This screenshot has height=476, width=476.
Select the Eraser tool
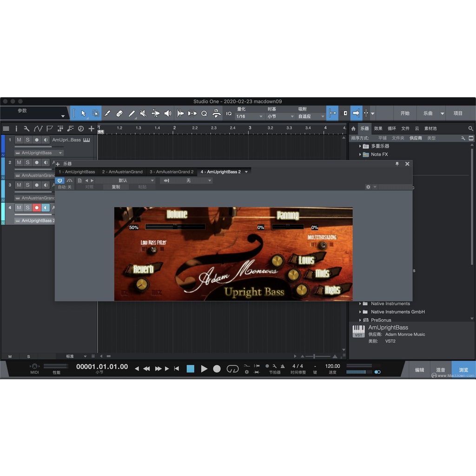pos(119,113)
